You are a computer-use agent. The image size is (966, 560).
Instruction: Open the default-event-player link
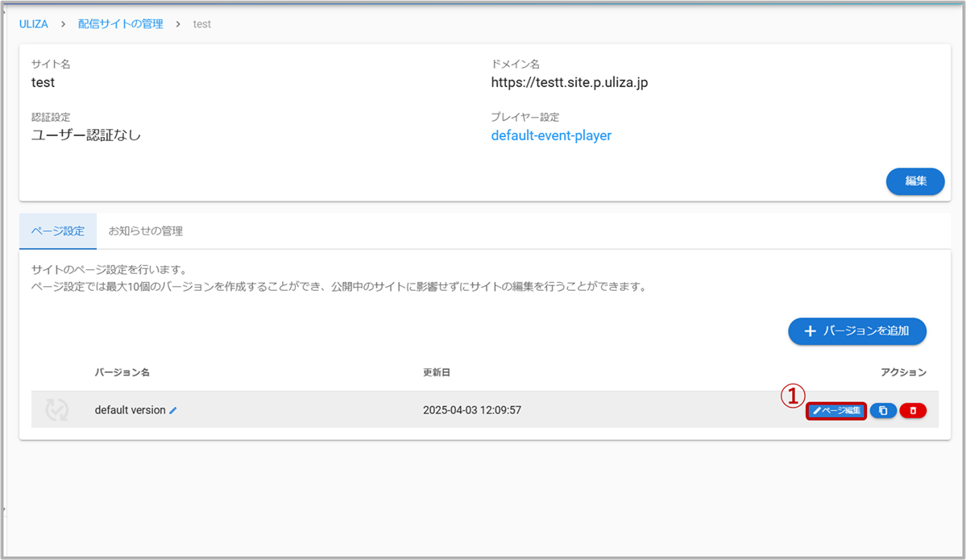click(551, 135)
